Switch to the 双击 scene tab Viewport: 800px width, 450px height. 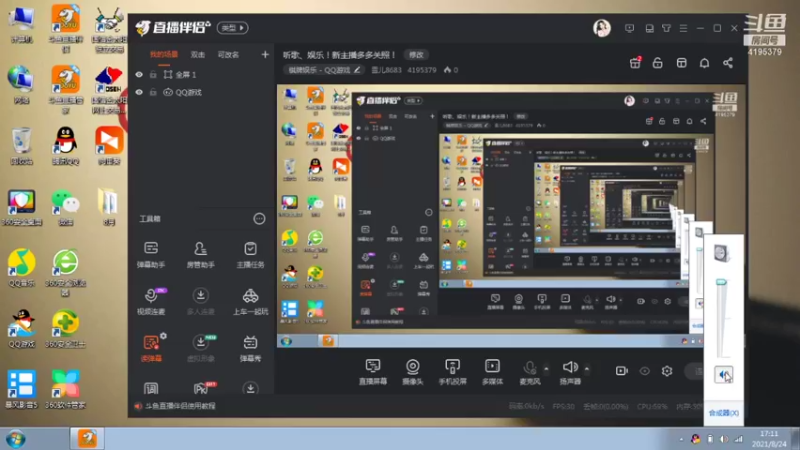click(197, 55)
